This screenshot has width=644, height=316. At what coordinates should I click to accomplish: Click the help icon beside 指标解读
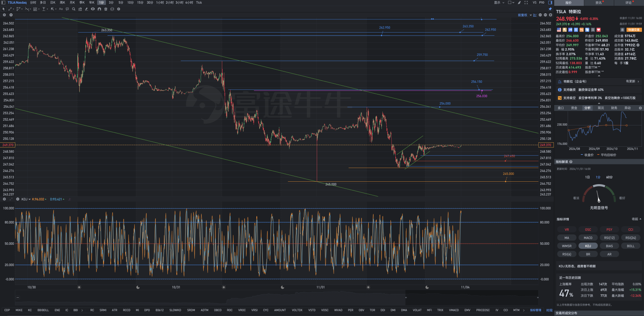pyautogui.click(x=571, y=162)
